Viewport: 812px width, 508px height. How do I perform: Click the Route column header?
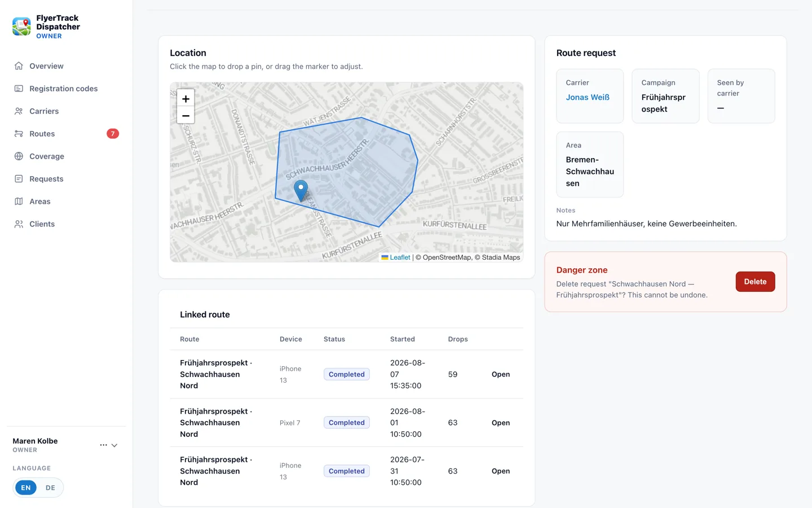[189, 339]
